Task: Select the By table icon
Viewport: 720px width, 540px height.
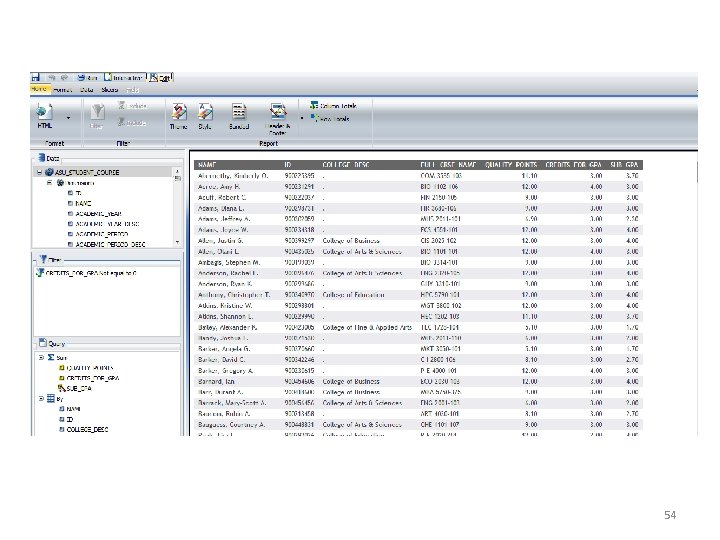Action: pyautogui.click(x=51, y=399)
